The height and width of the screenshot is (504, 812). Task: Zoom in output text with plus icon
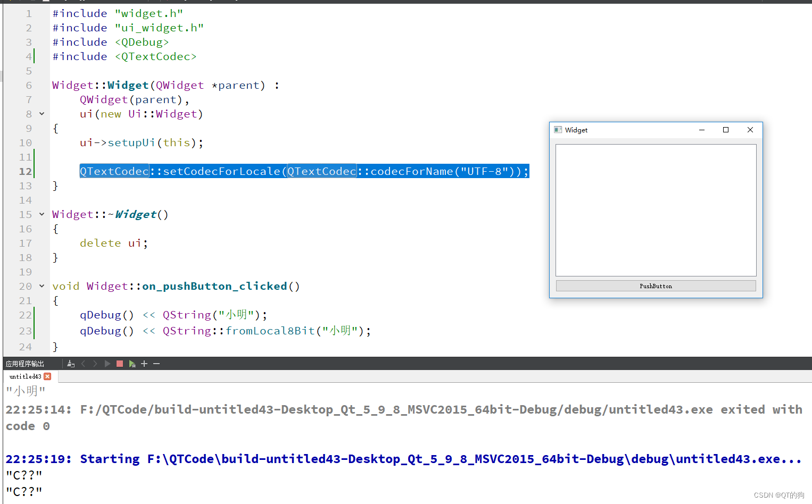[x=144, y=364]
